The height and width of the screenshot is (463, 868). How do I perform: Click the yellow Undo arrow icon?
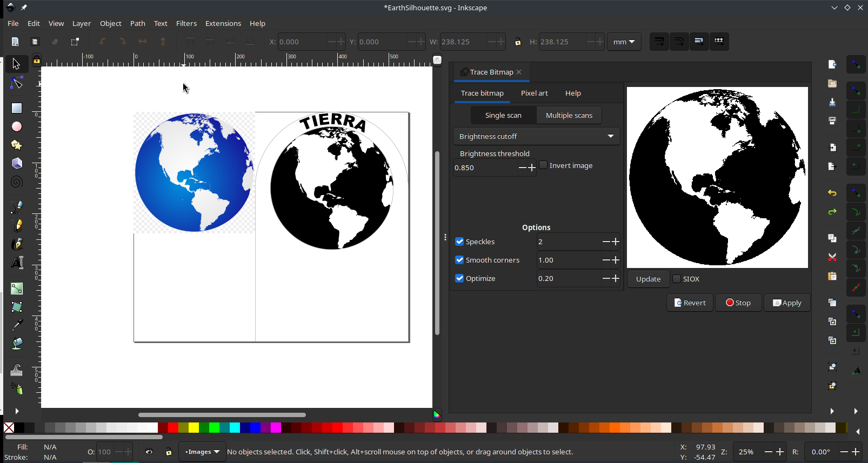pos(832,193)
